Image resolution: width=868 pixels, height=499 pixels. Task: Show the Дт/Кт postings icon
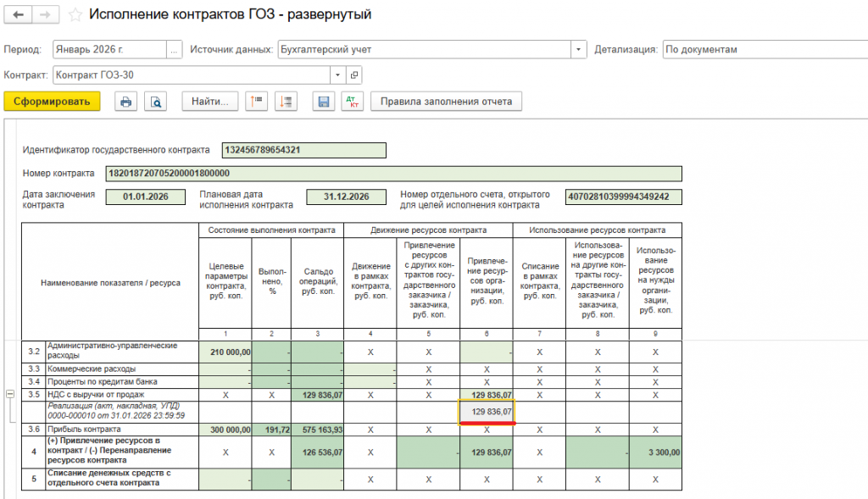[x=352, y=102]
